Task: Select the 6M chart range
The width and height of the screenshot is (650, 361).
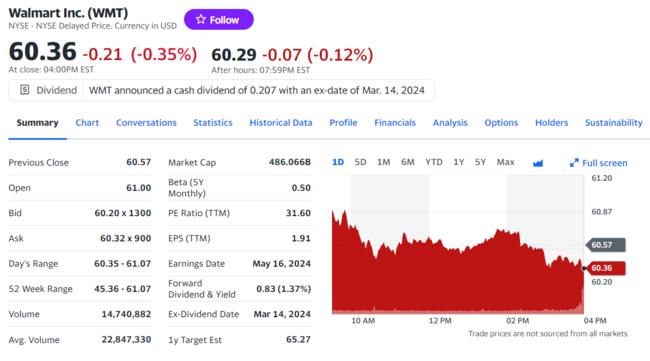Action: click(407, 162)
